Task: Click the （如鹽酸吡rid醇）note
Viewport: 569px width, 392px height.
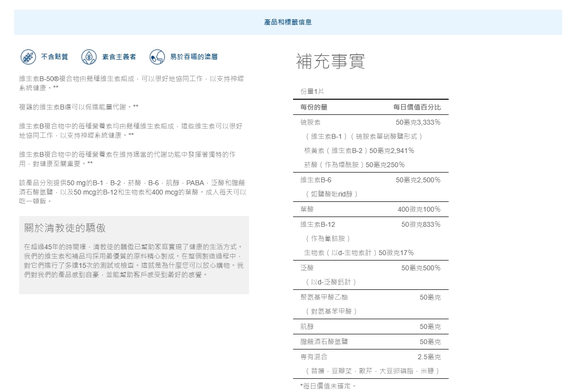Action: [x=331, y=194]
